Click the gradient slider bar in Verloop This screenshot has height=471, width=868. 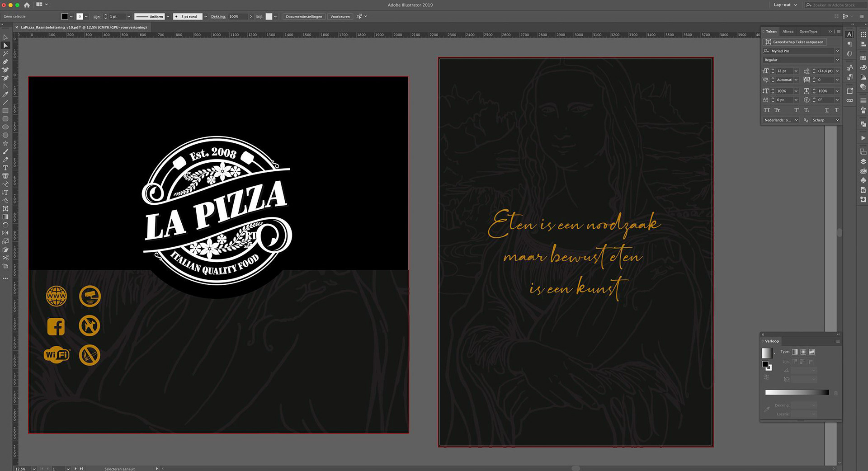[797, 392]
